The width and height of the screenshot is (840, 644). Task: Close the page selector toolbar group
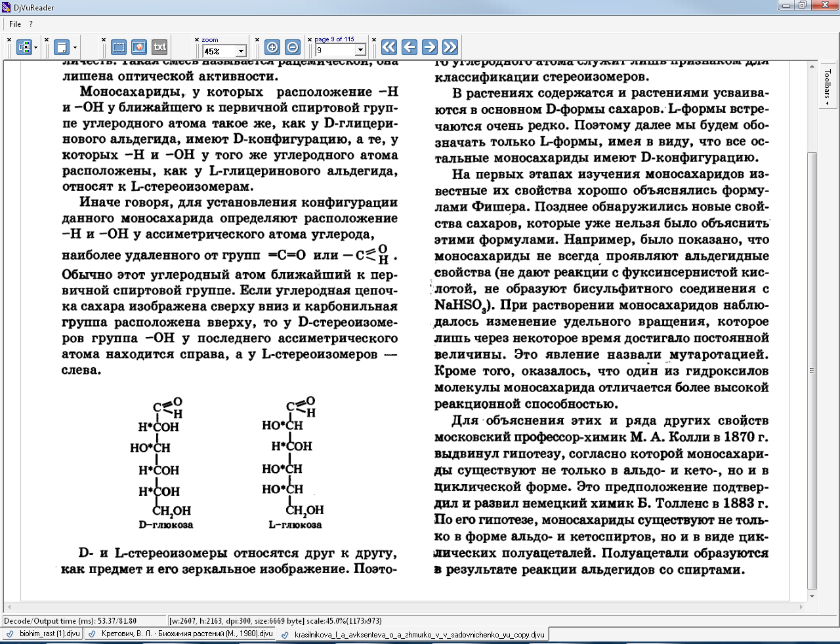tap(310, 40)
